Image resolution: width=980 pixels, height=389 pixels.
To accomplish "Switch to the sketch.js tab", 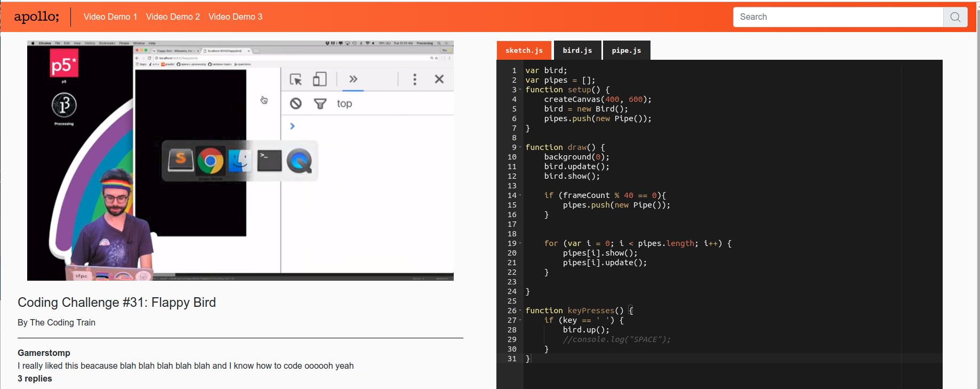I will pos(524,50).
